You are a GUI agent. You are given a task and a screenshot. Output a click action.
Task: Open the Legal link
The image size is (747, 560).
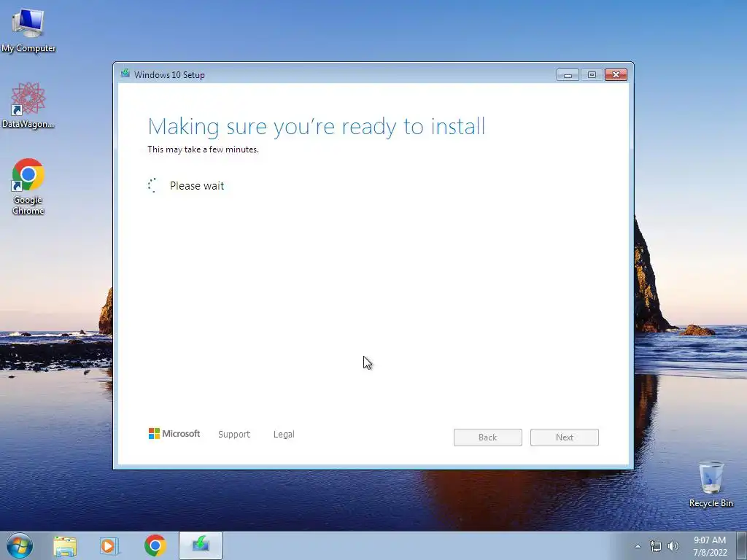point(284,435)
